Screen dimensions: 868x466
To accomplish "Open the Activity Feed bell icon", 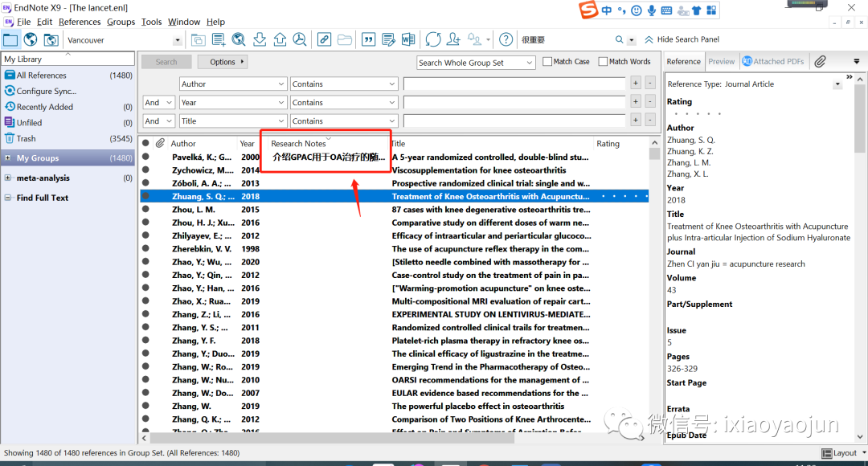I will point(474,40).
